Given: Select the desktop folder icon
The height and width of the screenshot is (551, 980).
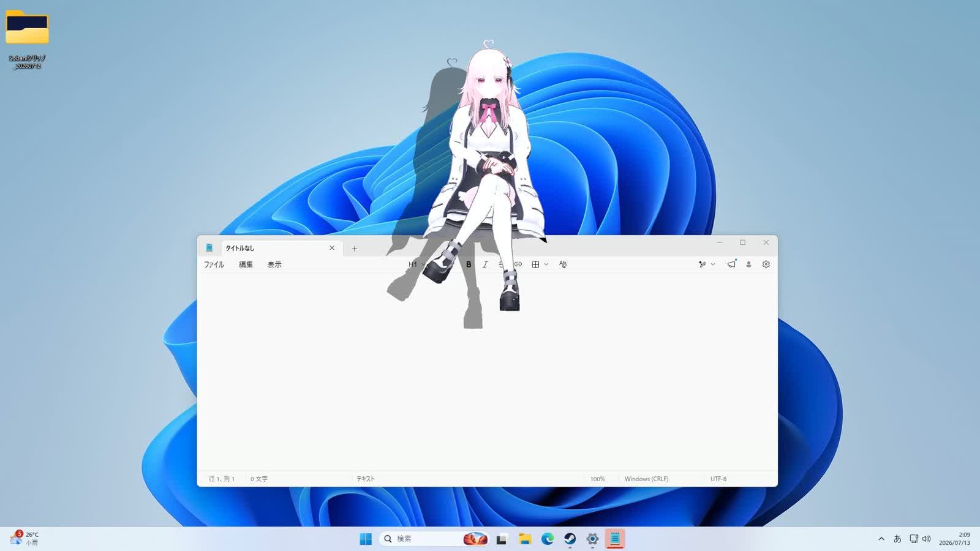Looking at the screenshot, I should tap(27, 39).
